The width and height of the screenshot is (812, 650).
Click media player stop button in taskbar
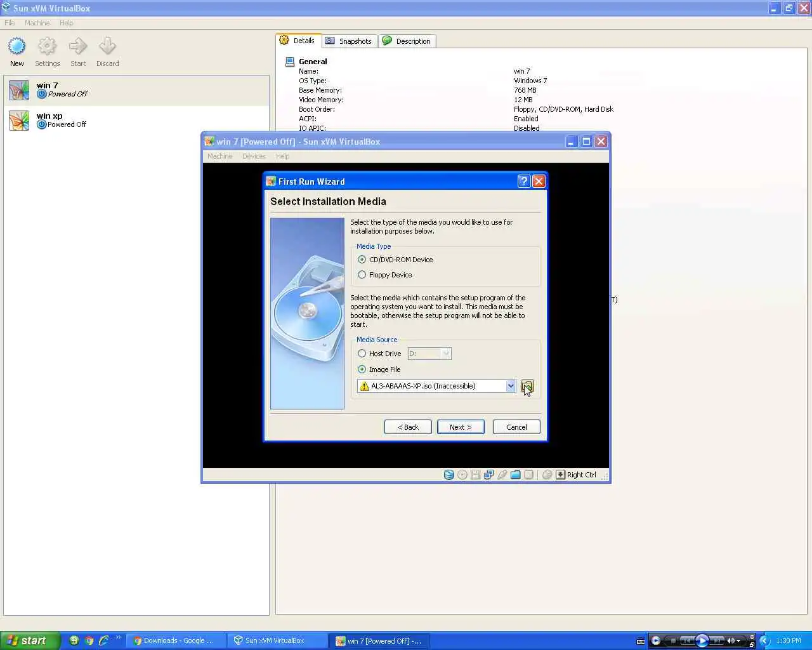[x=673, y=640]
